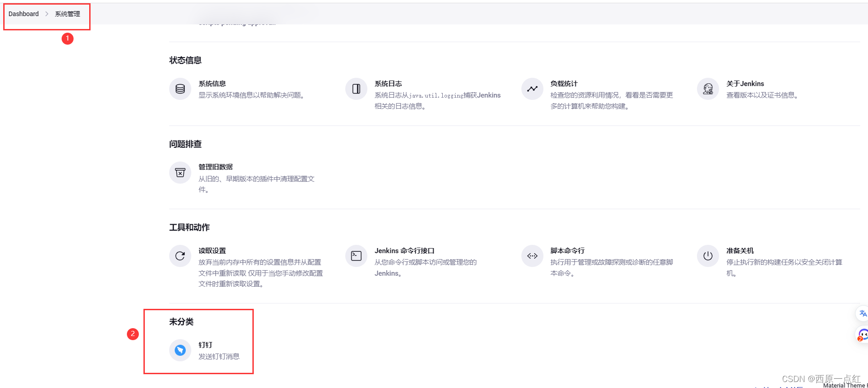This screenshot has height=388, width=868.
Task: Click the description 发送钉钉消息
Action: (219, 356)
